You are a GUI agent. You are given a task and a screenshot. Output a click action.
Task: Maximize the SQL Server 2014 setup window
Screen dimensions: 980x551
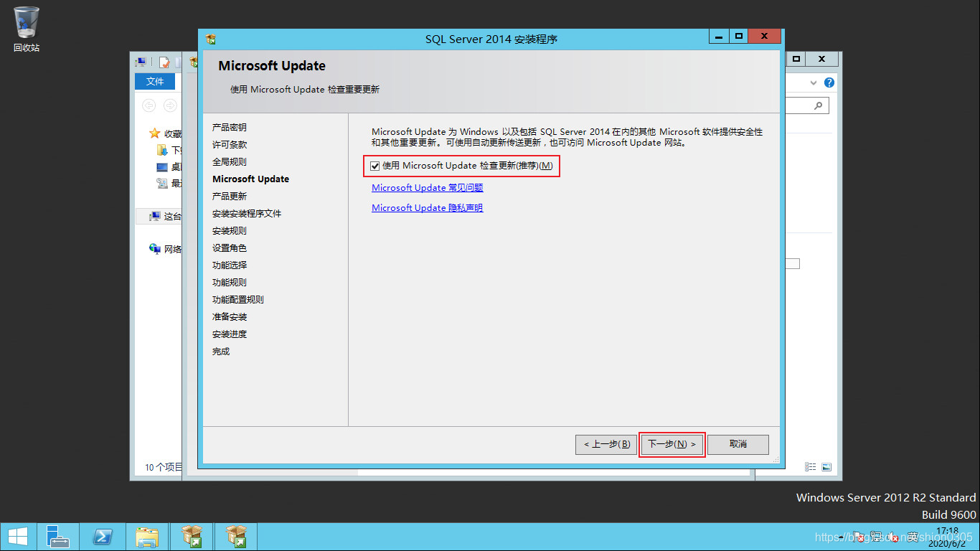pos(738,36)
